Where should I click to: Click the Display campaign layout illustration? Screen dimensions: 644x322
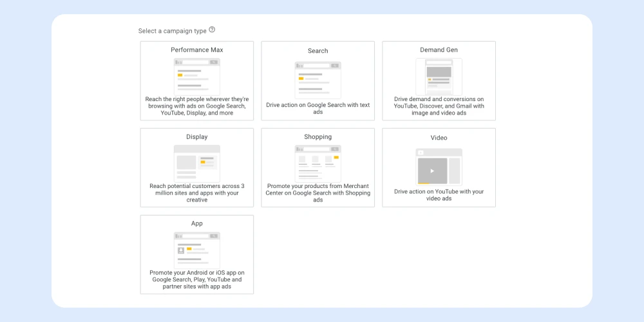tap(196, 164)
